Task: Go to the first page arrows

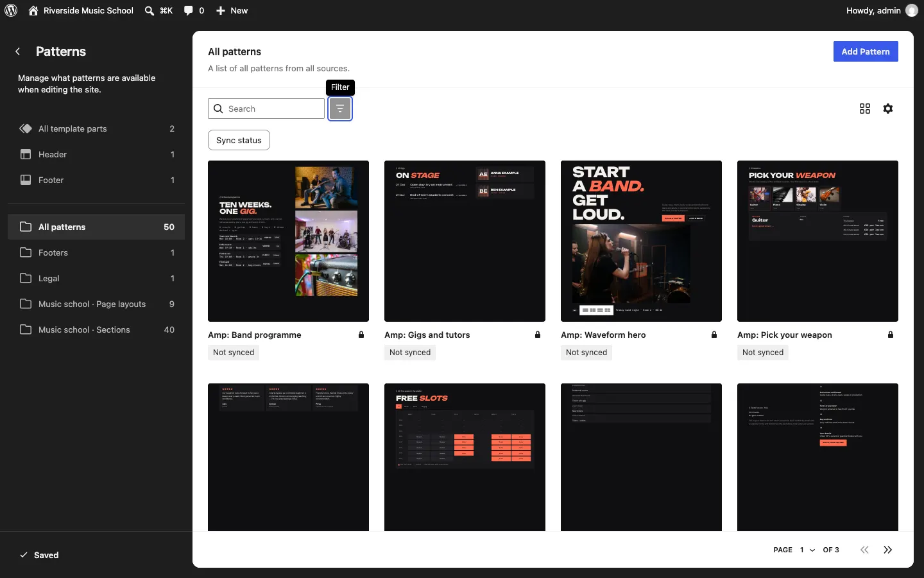Action: 865,550
